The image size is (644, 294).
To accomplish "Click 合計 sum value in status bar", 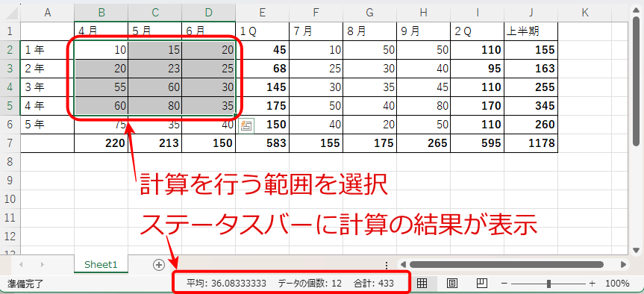I will 373,283.
